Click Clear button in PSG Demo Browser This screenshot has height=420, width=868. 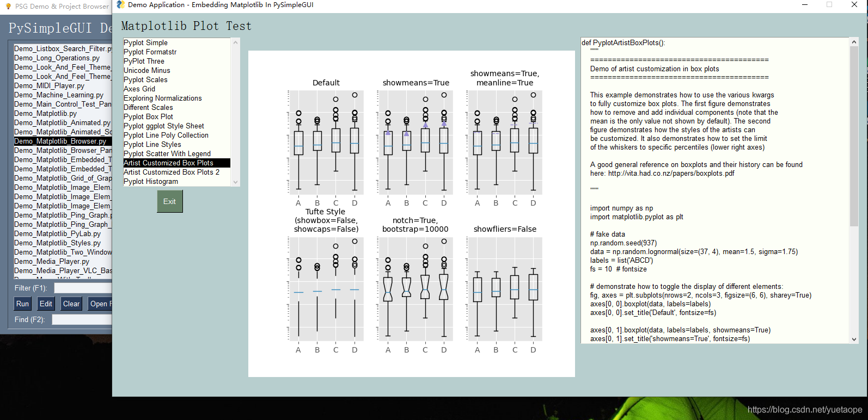click(71, 304)
